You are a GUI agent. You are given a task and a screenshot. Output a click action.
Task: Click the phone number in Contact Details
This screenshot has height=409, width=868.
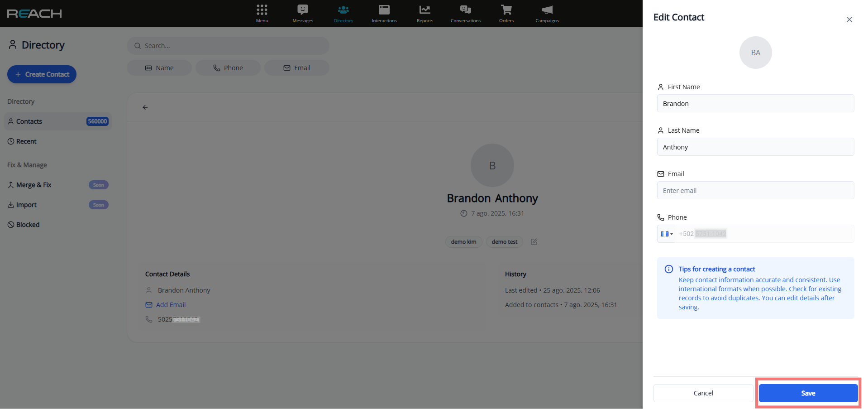pos(179,319)
